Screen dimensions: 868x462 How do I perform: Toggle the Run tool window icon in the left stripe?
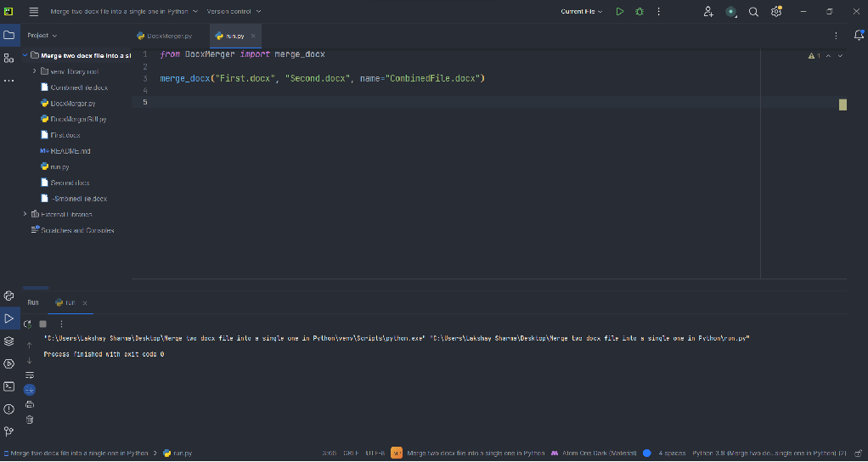pos(8,318)
